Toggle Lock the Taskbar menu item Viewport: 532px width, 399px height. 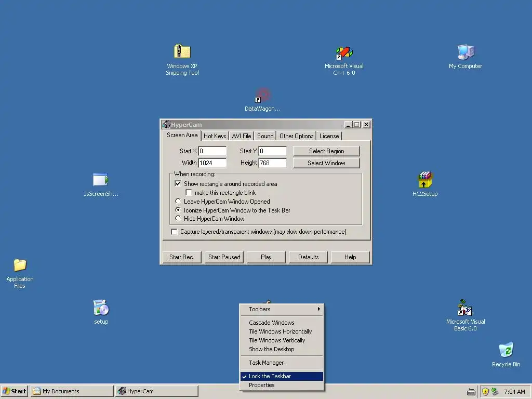(282, 376)
